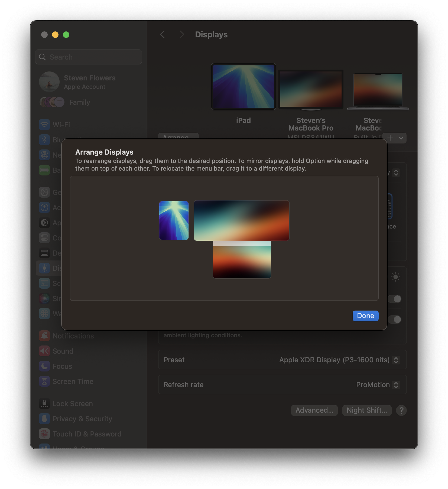This screenshot has width=448, height=489.
Task: Click the "Steven's MacBook Pro" label
Action: coord(311,124)
